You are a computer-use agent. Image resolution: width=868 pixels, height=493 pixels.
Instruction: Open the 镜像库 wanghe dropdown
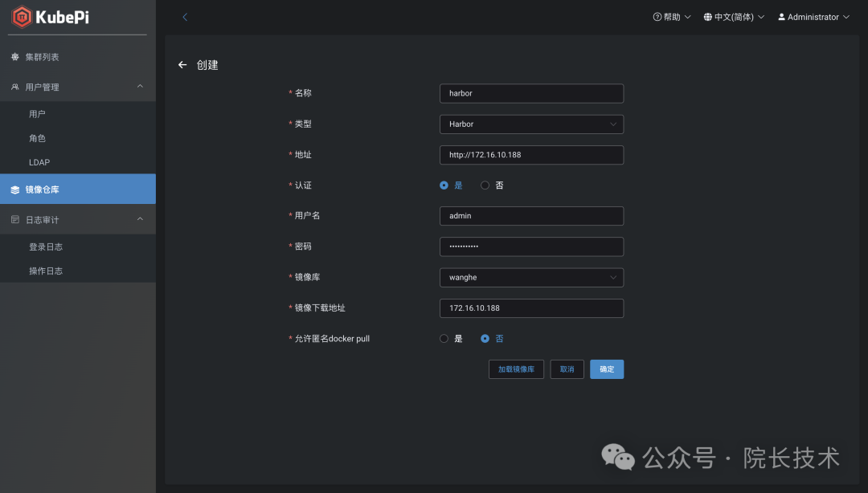pyautogui.click(x=531, y=278)
